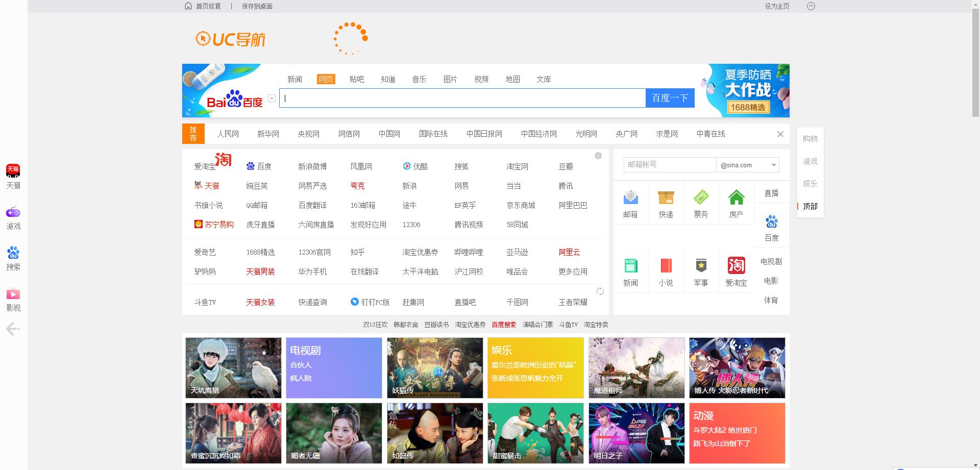Open Baidu search via 搜索 sidebar icon
The image size is (980, 470).
point(13,254)
